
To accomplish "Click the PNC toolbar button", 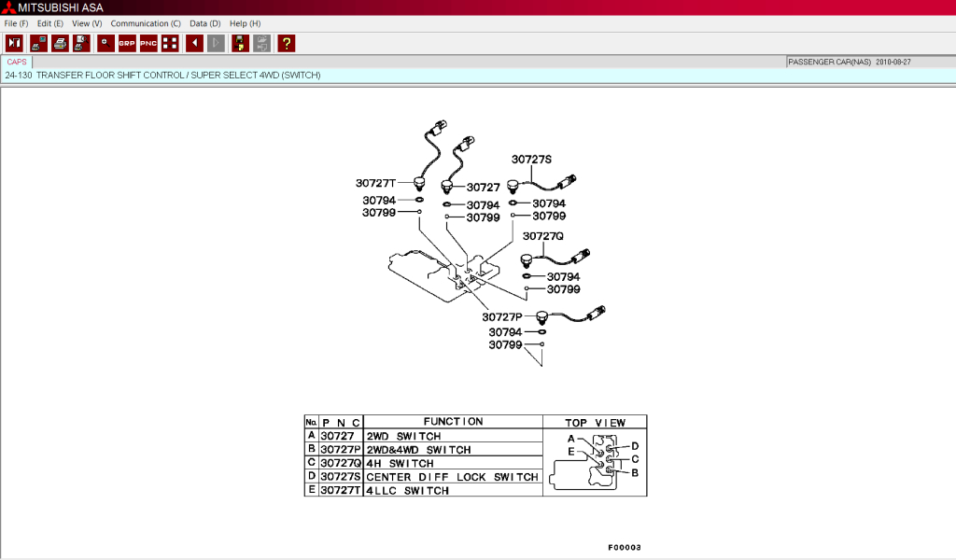I will click(148, 43).
